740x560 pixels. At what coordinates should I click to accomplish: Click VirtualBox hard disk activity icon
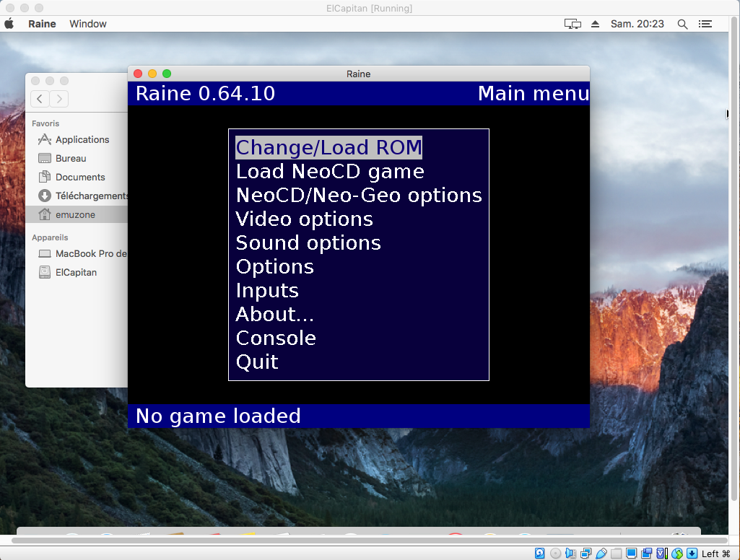click(x=540, y=554)
